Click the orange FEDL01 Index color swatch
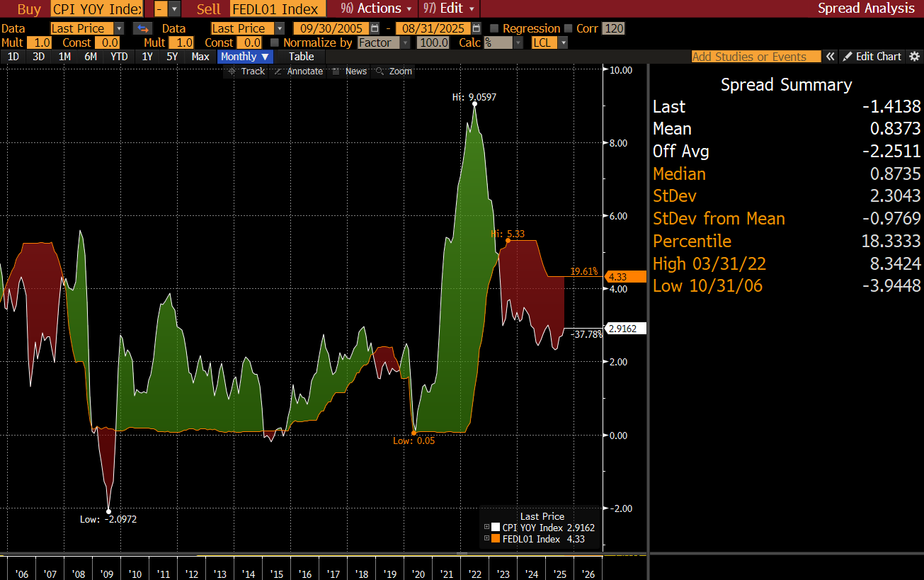Viewport: 924px width, 580px height. (496, 539)
